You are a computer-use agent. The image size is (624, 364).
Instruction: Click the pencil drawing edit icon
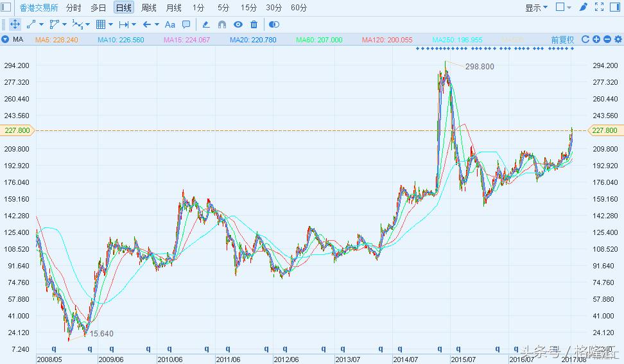coord(206,24)
